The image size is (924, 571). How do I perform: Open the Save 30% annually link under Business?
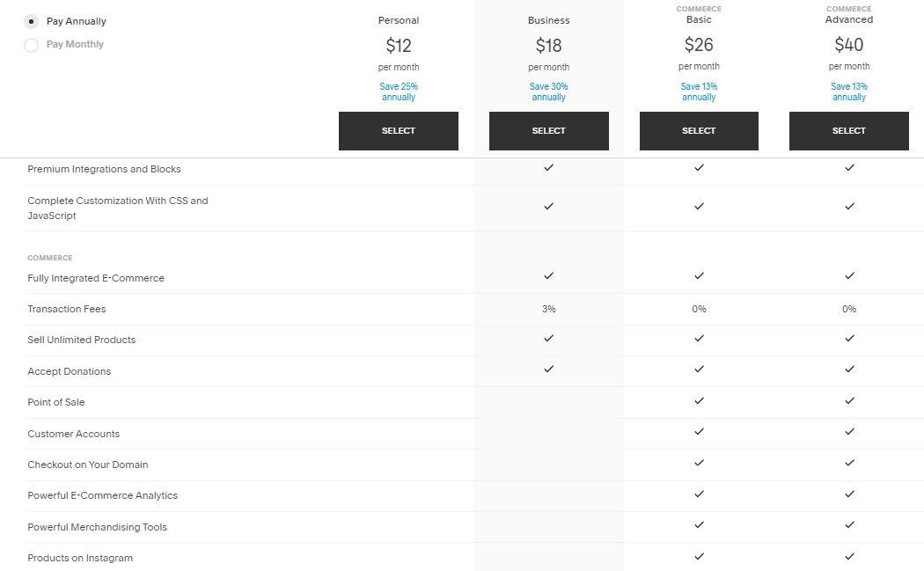click(548, 92)
